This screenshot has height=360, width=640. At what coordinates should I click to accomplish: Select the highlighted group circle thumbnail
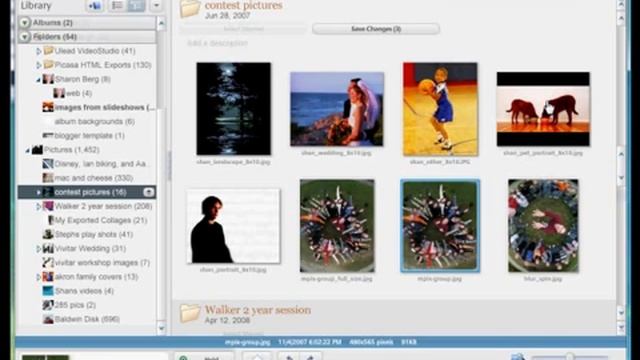click(440, 226)
